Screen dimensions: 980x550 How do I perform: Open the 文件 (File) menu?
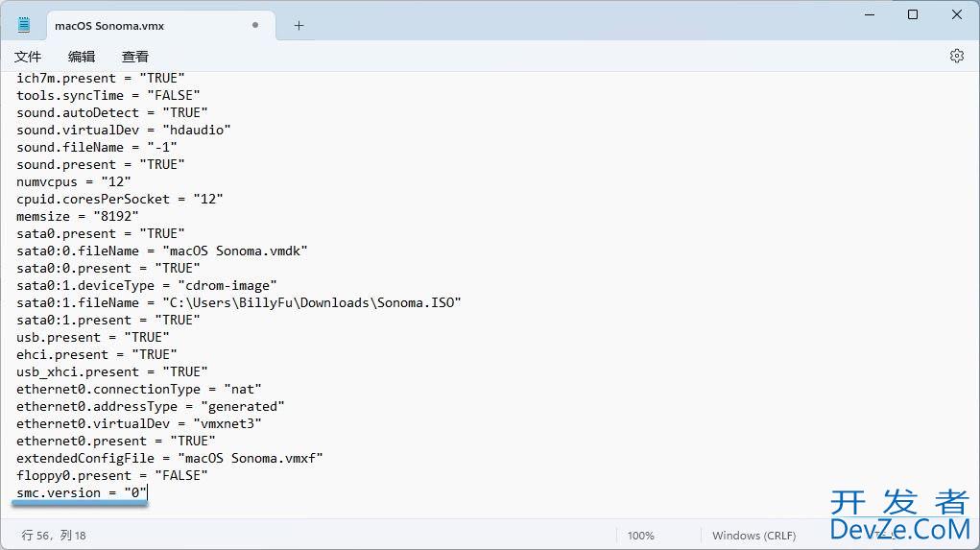click(x=28, y=57)
